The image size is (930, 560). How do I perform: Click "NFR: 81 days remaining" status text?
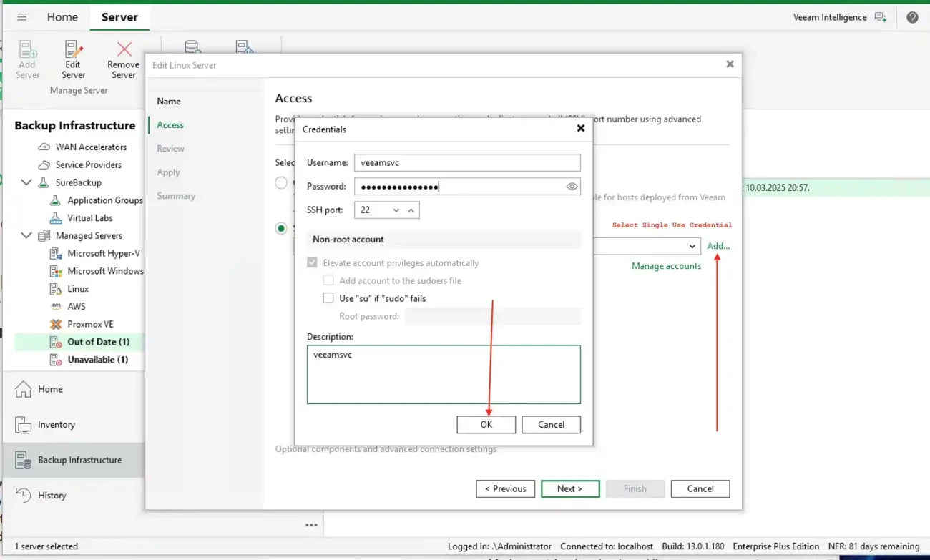(x=873, y=546)
